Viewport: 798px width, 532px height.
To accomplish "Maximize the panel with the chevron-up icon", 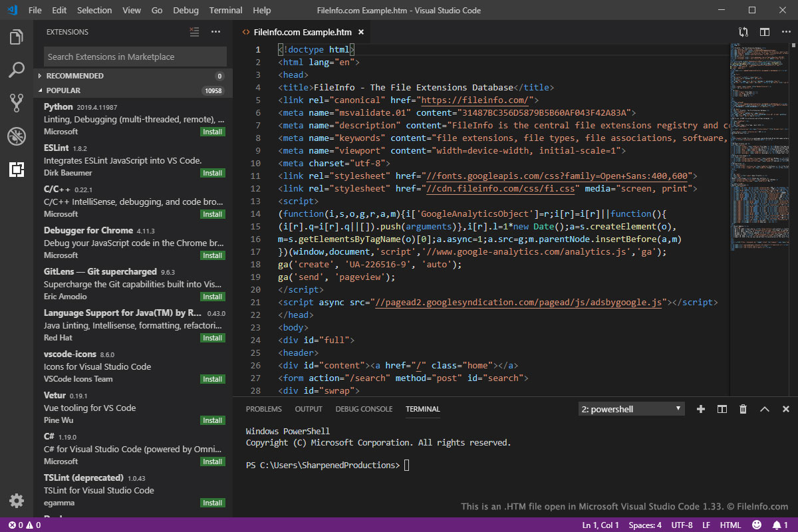I will point(765,409).
